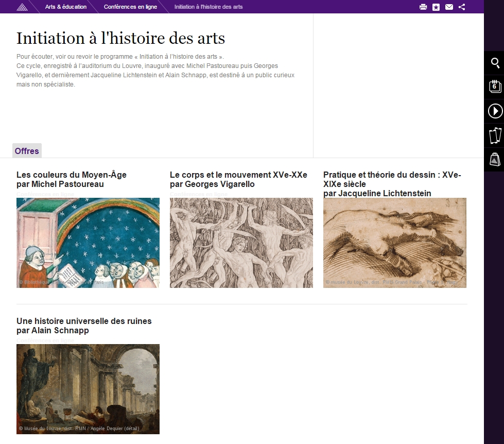
Task: Send page by email via envelope icon
Action: click(449, 7)
